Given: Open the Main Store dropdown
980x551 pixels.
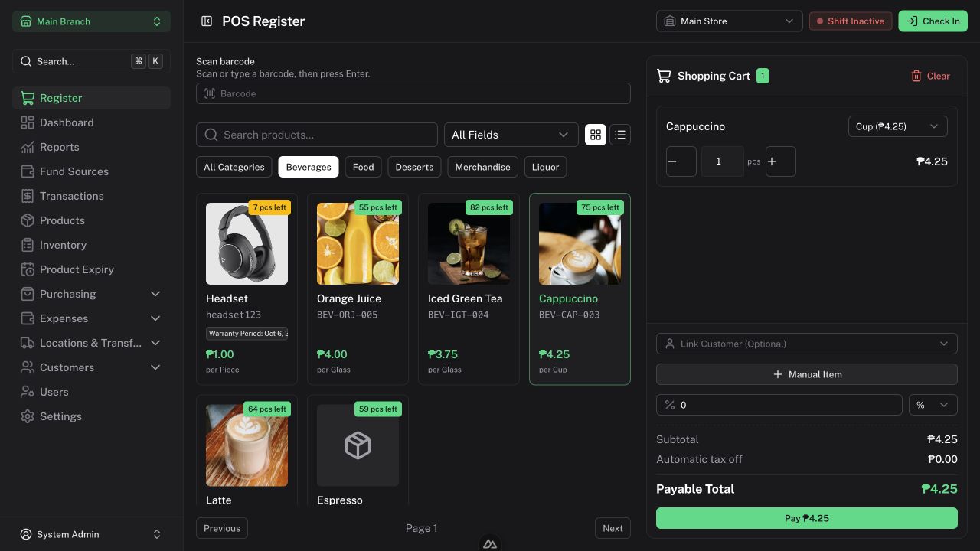Looking at the screenshot, I should coord(729,21).
